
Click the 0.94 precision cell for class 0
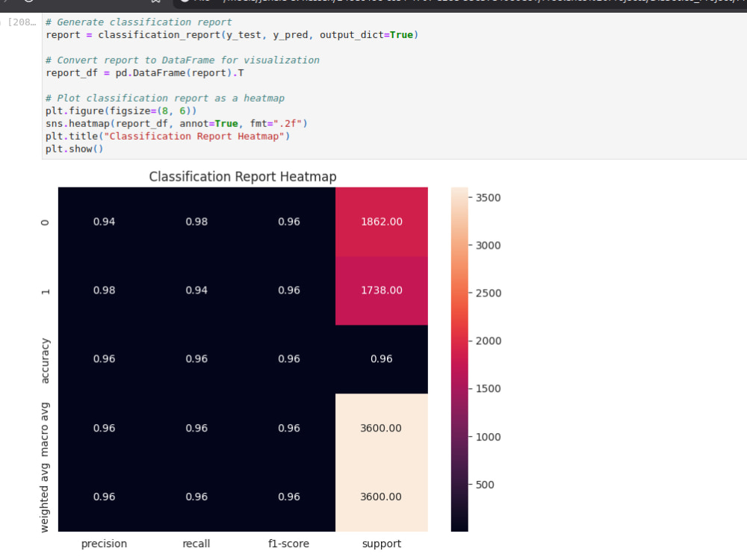(105, 222)
